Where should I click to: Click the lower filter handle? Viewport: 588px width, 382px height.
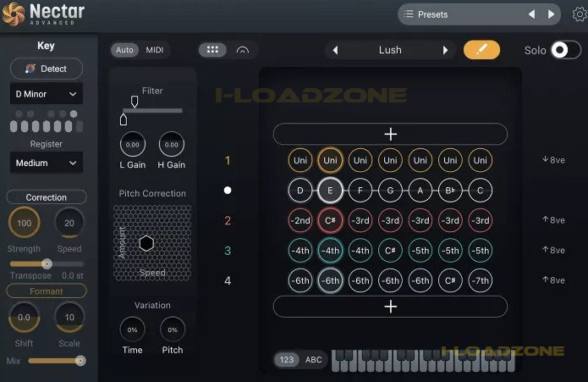pos(124,119)
